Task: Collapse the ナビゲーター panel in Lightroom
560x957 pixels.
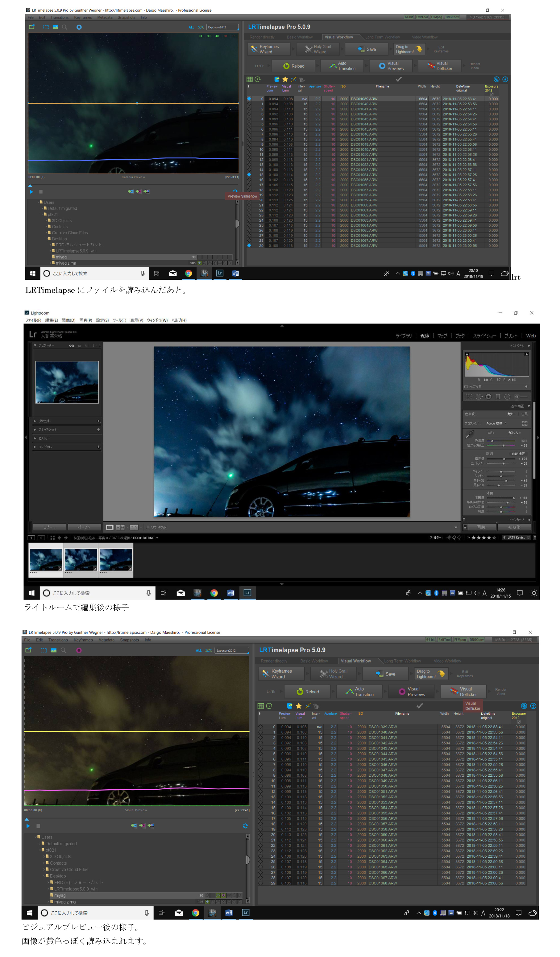Action: coord(35,345)
